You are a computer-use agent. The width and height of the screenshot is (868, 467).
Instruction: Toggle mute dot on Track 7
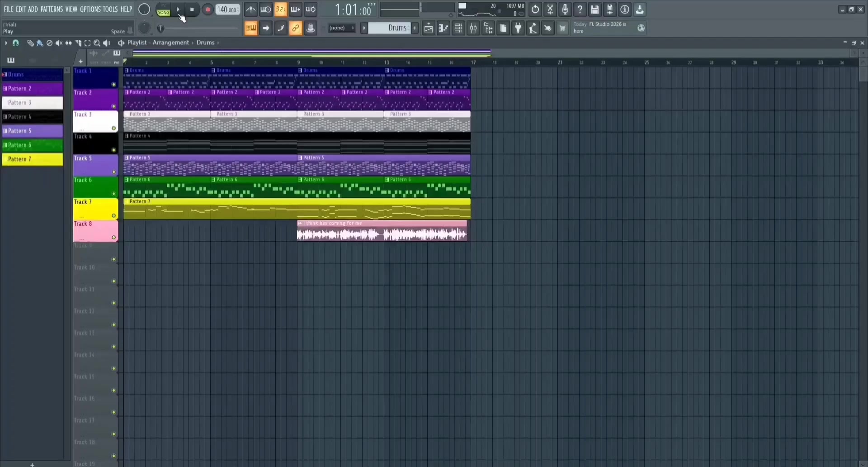coord(113,215)
